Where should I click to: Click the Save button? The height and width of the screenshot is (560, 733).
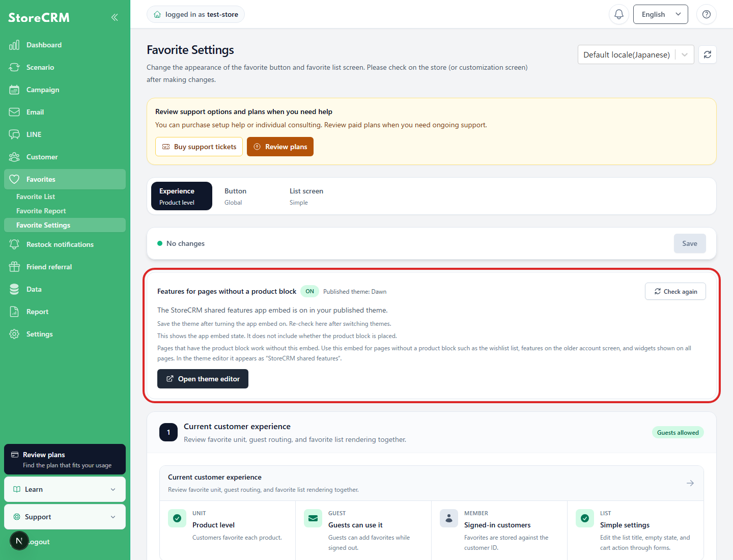(690, 243)
